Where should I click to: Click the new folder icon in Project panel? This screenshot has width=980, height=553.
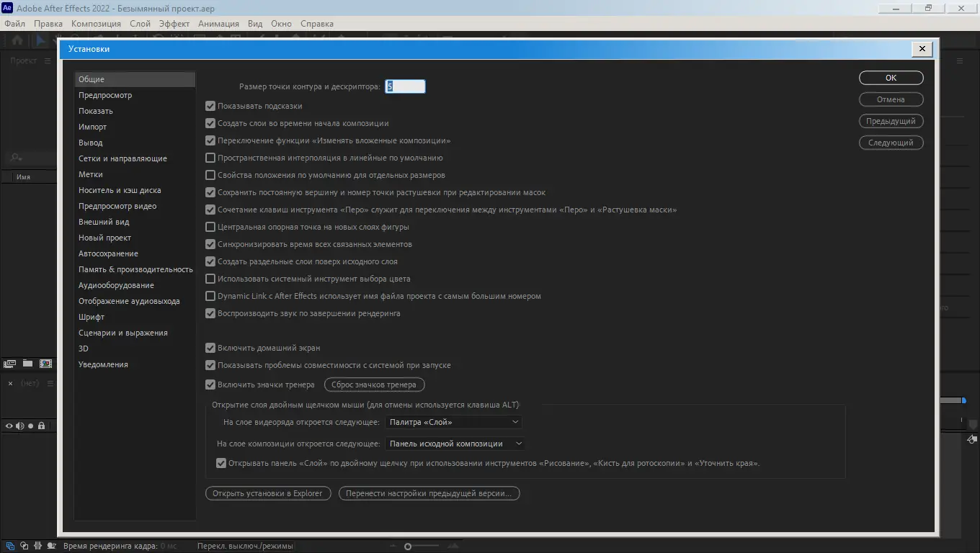tap(27, 364)
